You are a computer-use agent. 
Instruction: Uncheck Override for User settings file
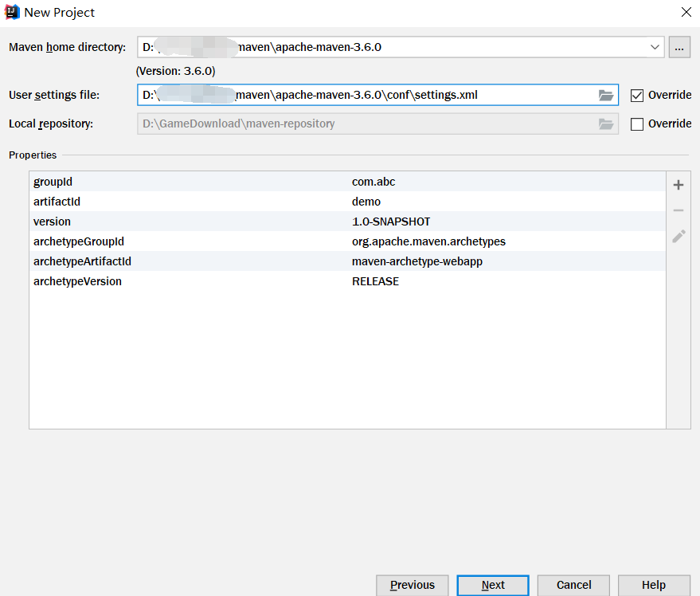point(637,95)
